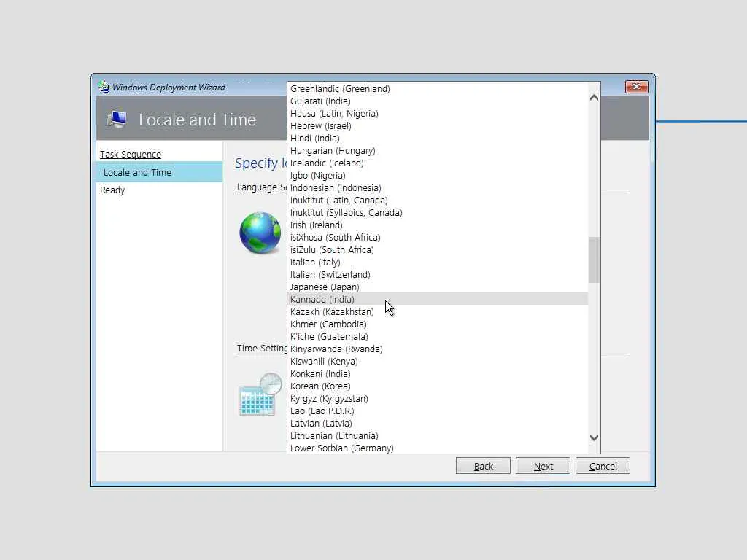Viewport: 747px width, 560px height.
Task: Click the dropdown list scroll down arrow
Action: pos(594,437)
